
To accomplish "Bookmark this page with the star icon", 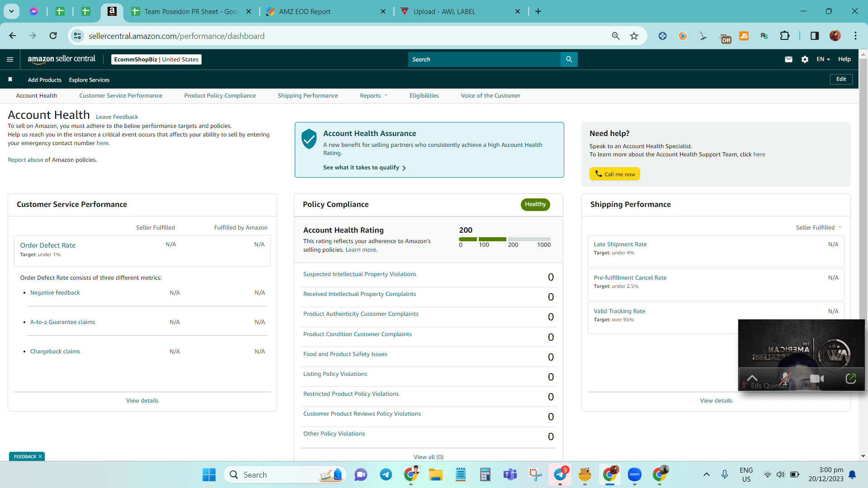I will 634,36.
